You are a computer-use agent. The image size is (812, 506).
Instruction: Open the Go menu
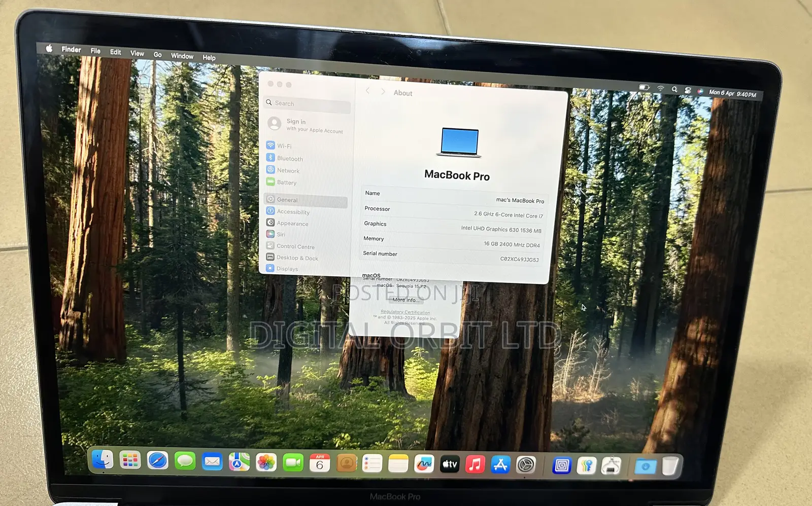[158, 54]
